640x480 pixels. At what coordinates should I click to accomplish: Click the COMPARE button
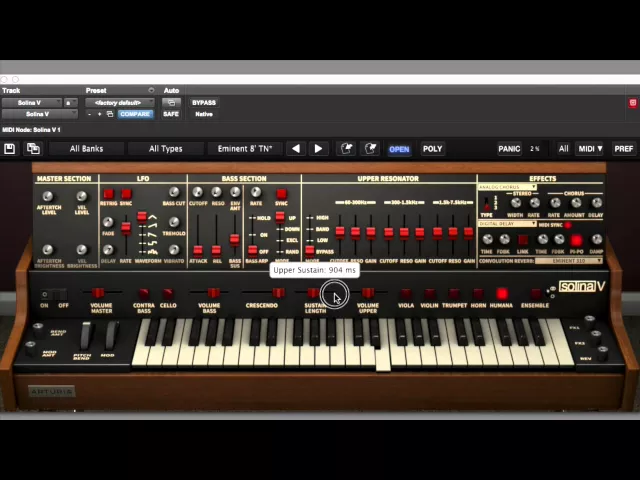point(135,114)
